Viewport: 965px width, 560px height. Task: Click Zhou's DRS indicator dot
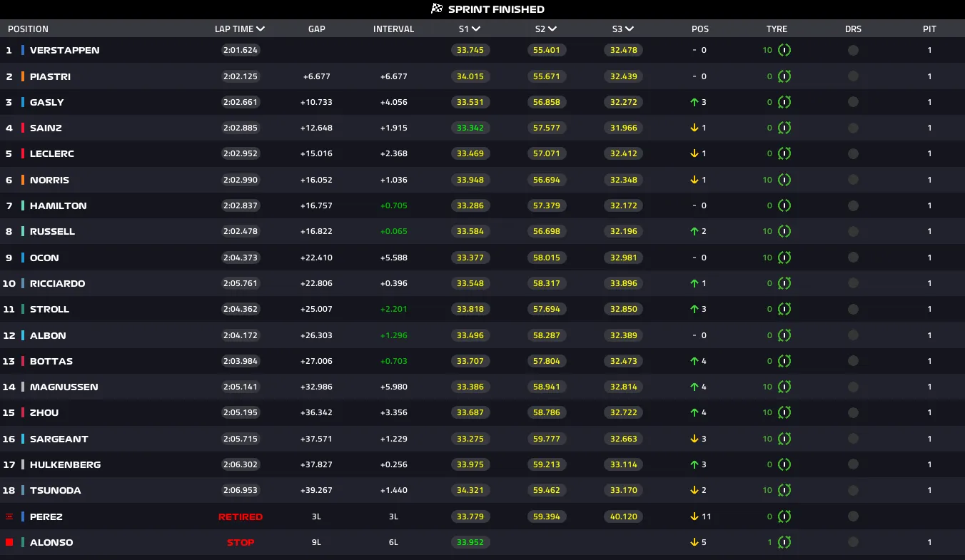click(x=853, y=412)
